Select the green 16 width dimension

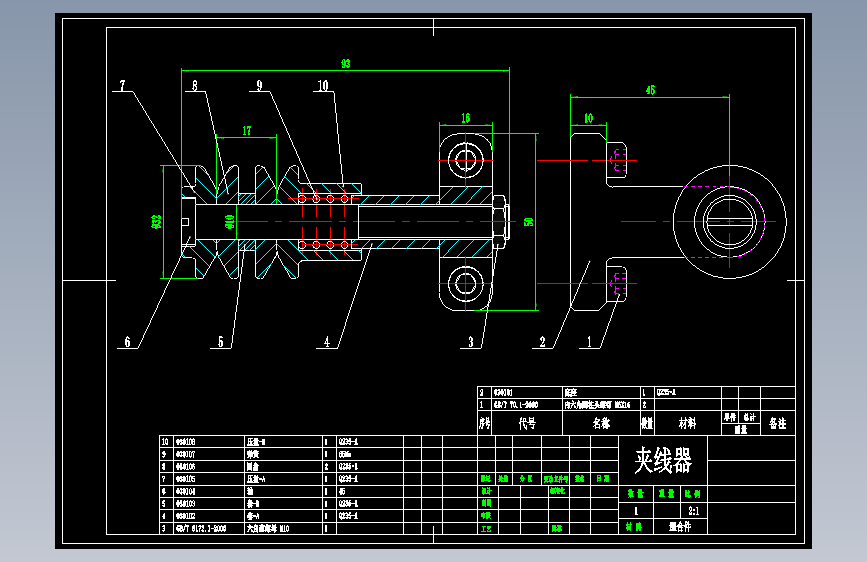[x=466, y=118]
